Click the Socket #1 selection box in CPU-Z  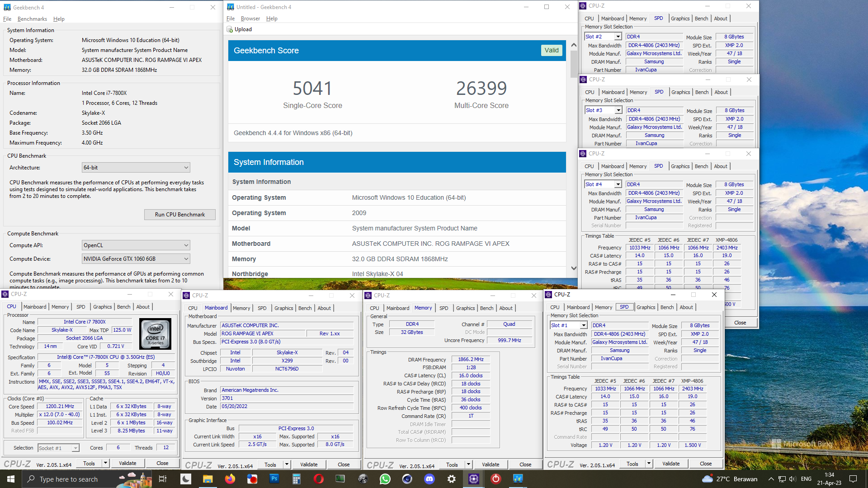click(58, 448)
